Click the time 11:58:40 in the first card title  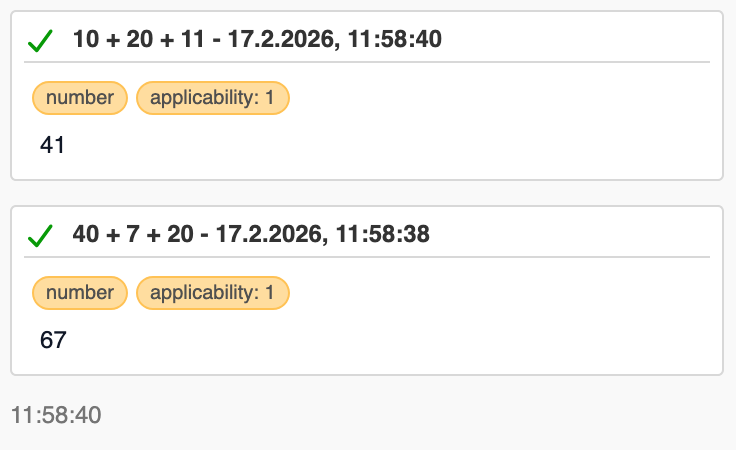[395, 39]
